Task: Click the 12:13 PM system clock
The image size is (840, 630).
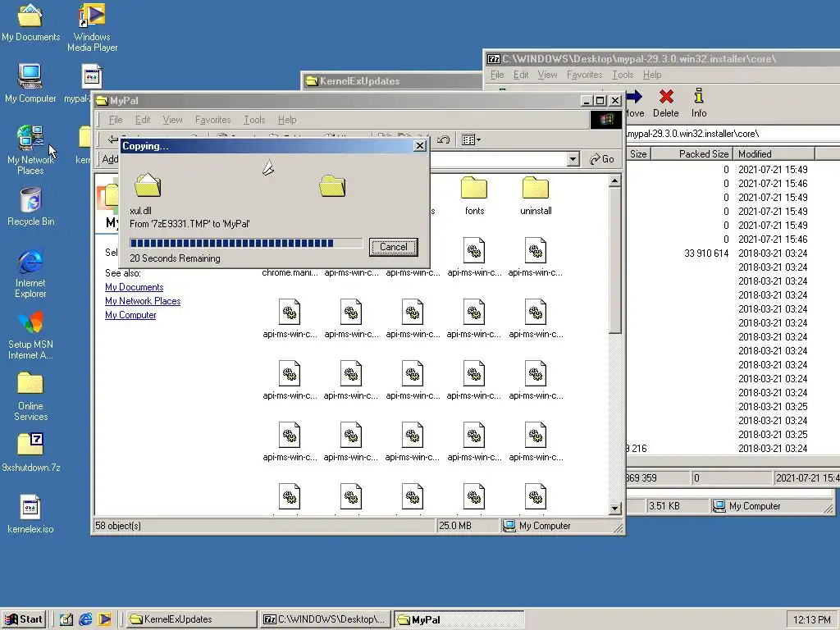Action: tap(811, 619)
